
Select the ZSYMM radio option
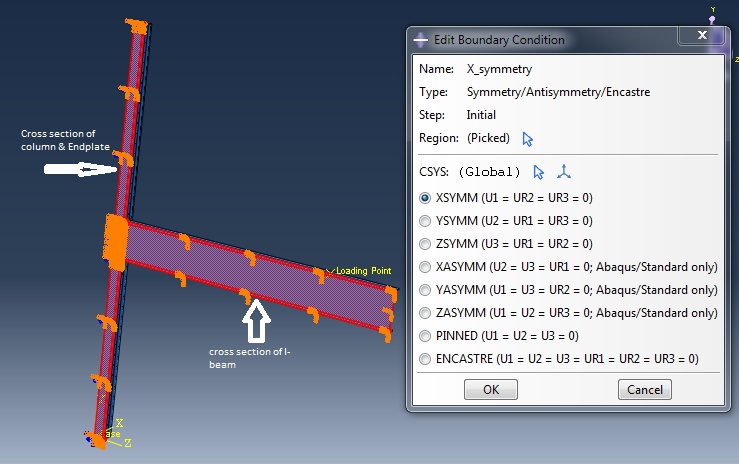425,244
